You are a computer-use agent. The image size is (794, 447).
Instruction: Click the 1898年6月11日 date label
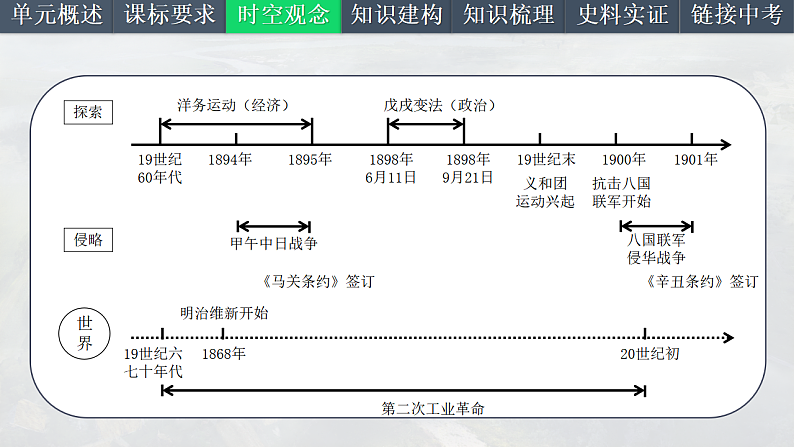pyautogui.click(x=390, y=169)
